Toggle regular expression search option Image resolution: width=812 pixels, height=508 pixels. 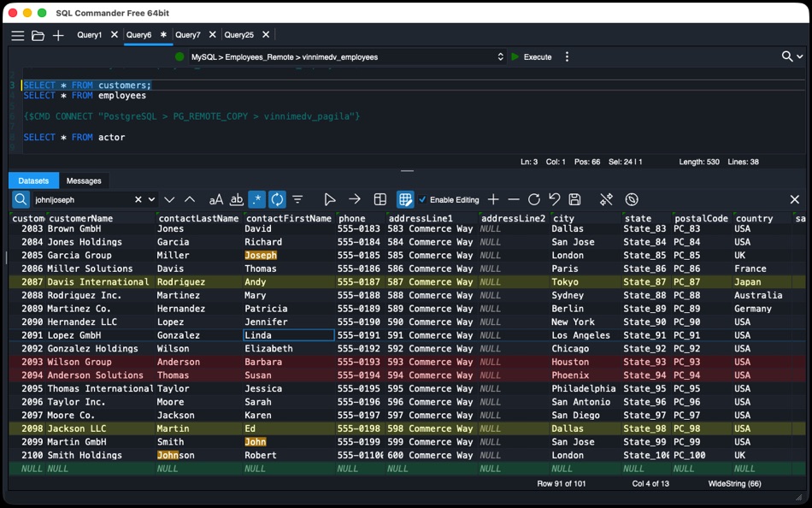pos(257,199)
